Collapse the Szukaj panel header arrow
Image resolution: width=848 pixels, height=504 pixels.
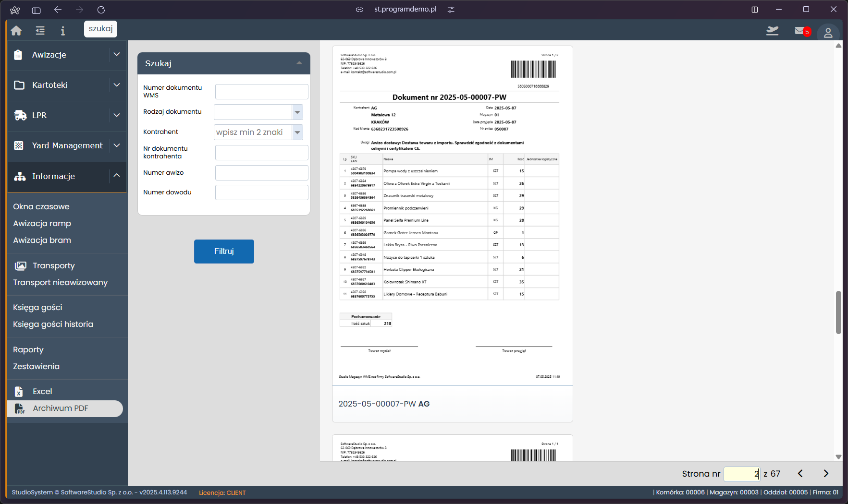coord(299,63)
